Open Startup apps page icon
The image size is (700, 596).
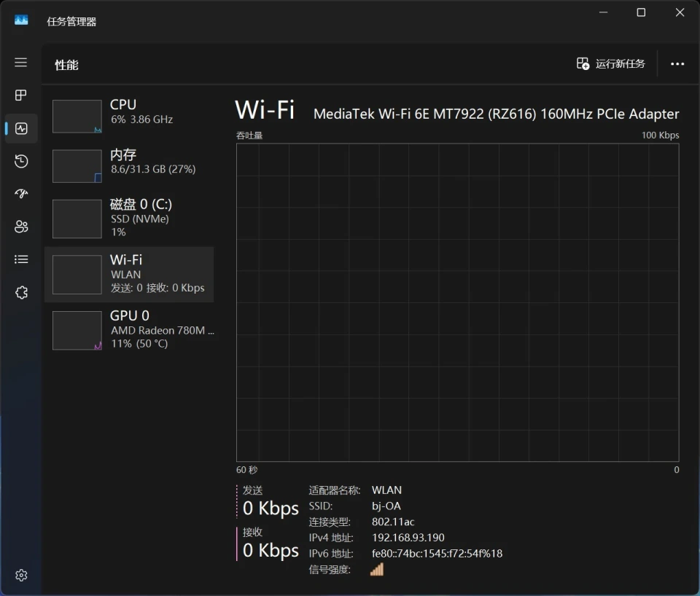point(21,194)
